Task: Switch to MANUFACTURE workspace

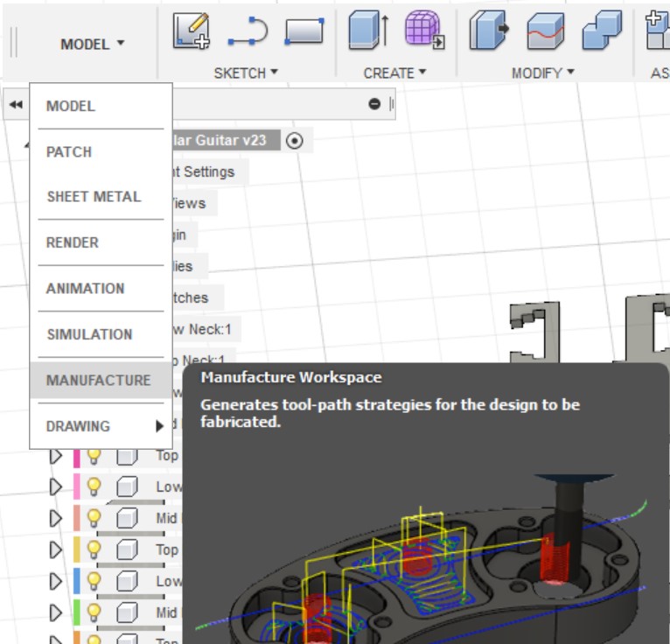Action: [x=101, y=380]
